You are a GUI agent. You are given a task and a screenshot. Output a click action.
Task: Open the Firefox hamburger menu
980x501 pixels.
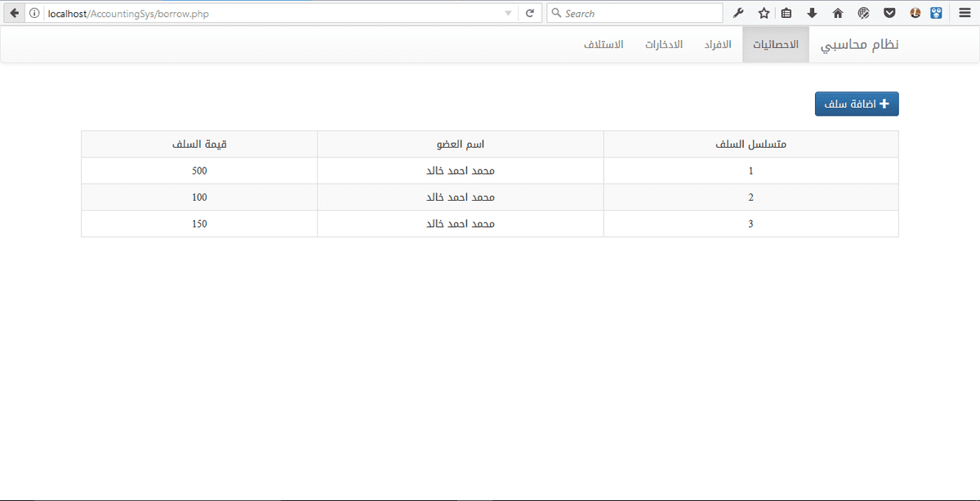964,13
